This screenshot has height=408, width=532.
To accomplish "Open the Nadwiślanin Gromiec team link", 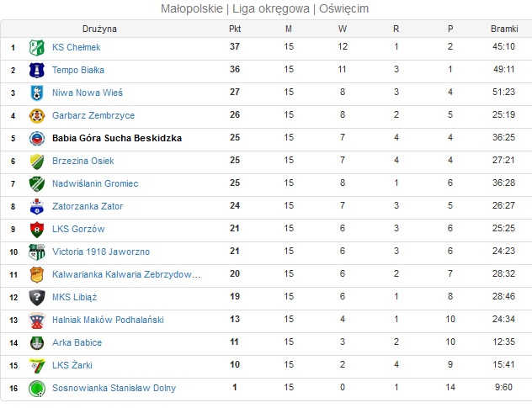I will click(95, 183).
